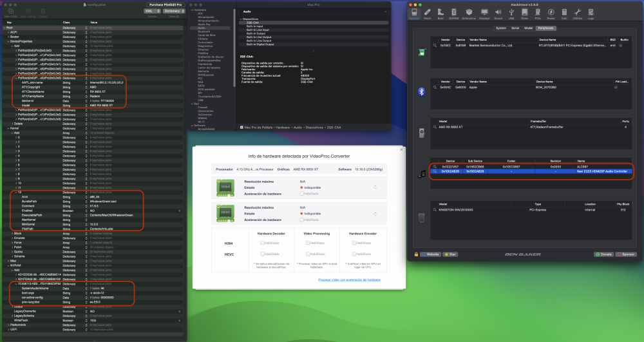The height and width of the screenshot is (342, 644).
Task: Open the Dictionary View As dropdown
Action: (x=174, y=11)
